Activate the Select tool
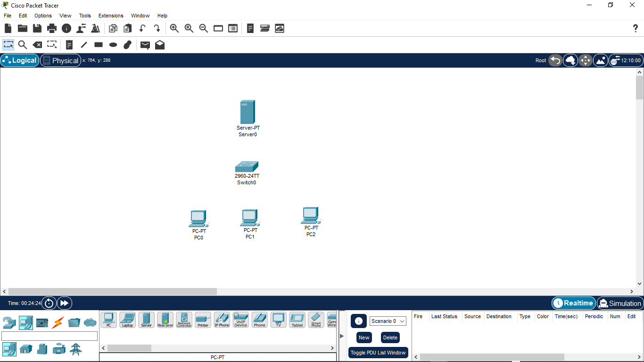The width and height of the screenshot is (644, 362). pos(8,45)
